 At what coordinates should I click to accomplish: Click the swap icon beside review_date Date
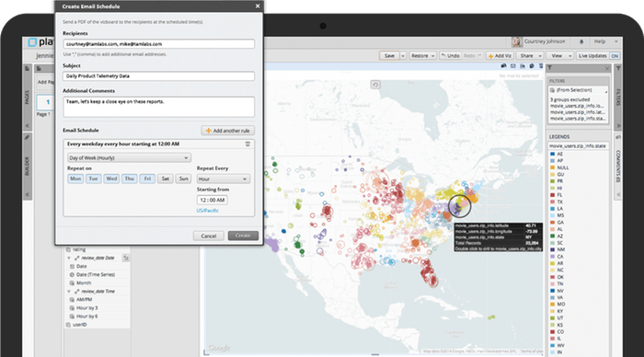(126, 258)
